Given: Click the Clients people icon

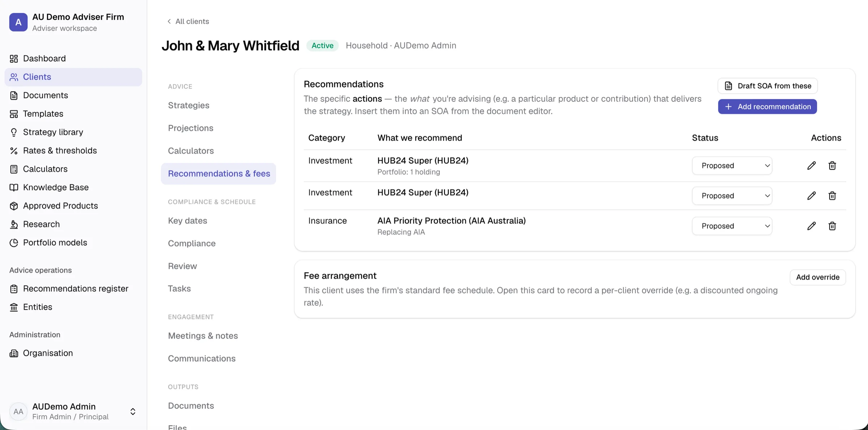Looking at the screenshot, I should point(14,77).
